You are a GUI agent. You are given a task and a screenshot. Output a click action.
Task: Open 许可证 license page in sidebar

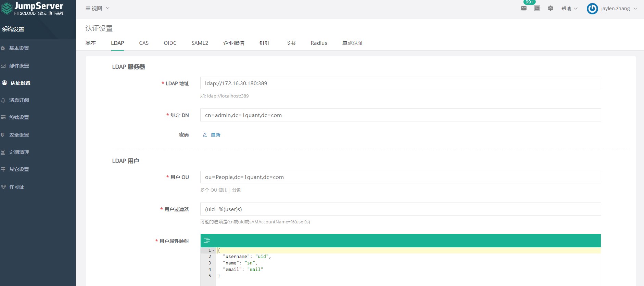tap(16, 187)
